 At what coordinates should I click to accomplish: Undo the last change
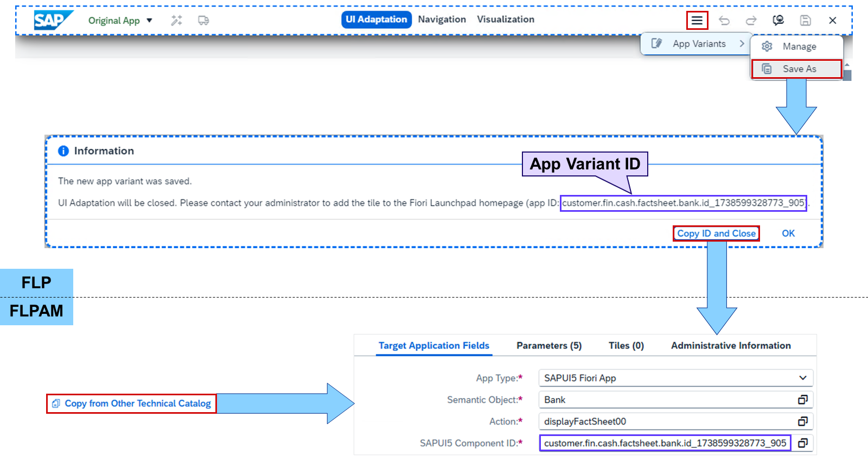tap(724, 21)
